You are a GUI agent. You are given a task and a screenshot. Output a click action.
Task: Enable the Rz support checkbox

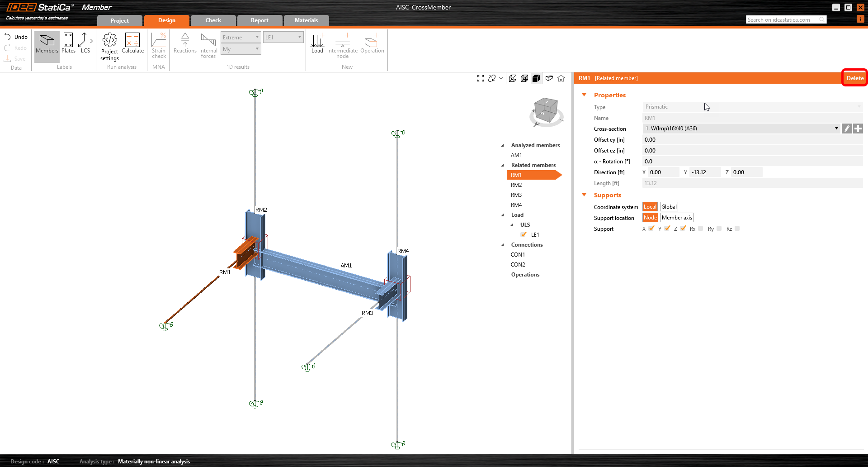pyautogui.click(x=737, y=229)
